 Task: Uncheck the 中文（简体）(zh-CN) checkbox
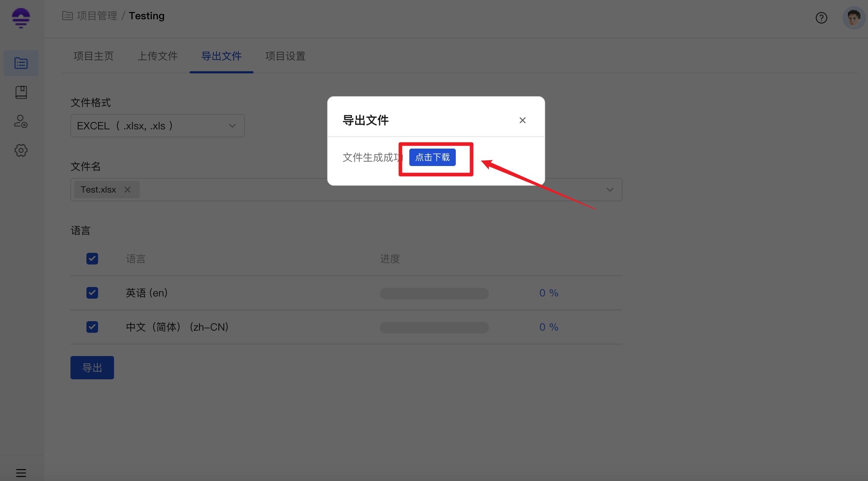[92, 327]
